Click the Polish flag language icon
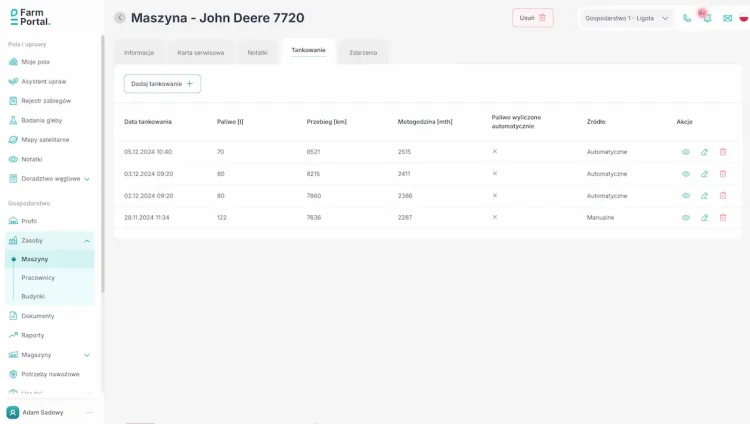Viewport: 750px width, 424px height. tap(744, 18)
